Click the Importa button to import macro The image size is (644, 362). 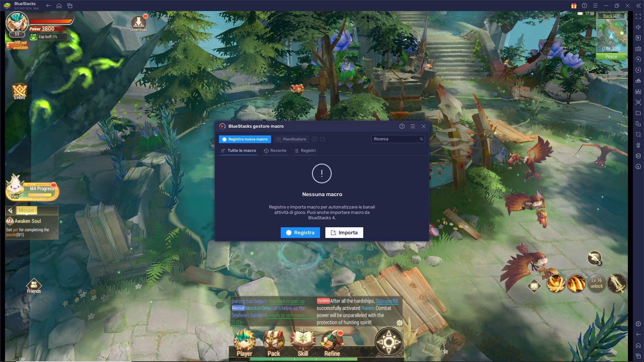click(344, 233)
